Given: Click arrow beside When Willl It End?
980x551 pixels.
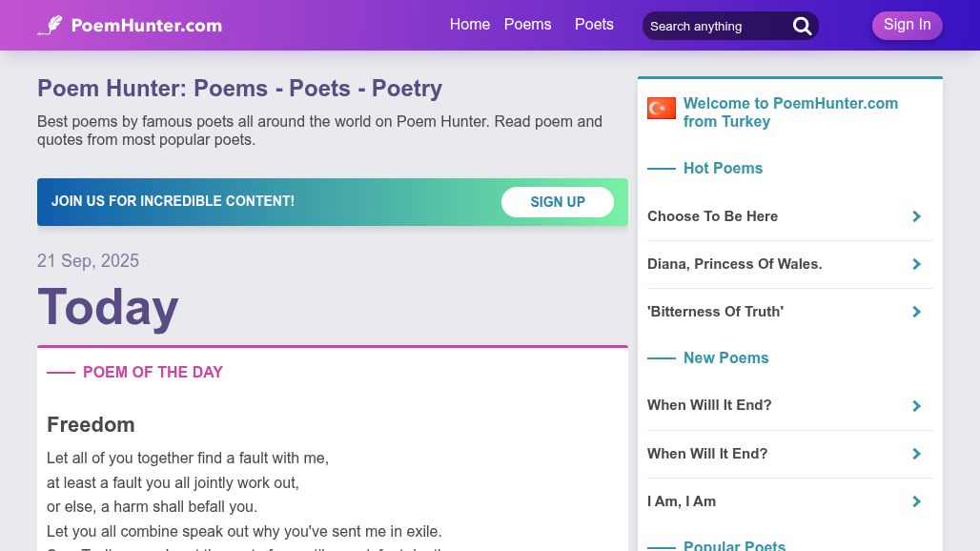Looking at the screenshot, I should [x=916, y=406].
